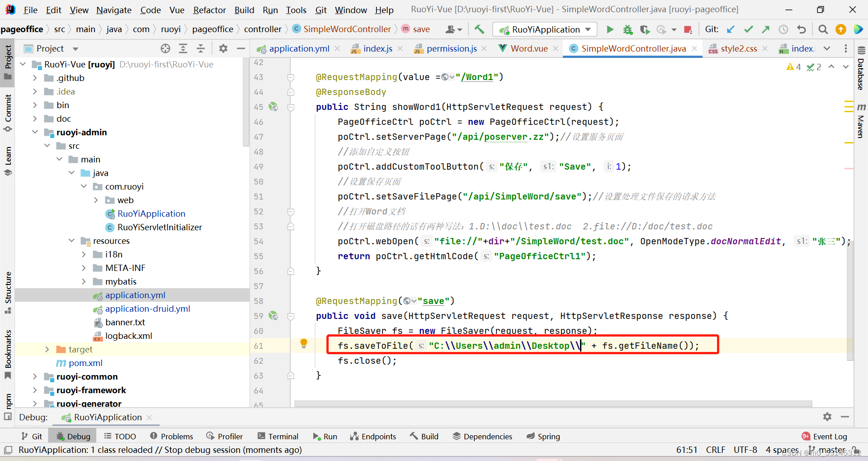Open the Navigate menu
Screen dimensions: 868x461
pyautogui.click(x=113, y=10)
